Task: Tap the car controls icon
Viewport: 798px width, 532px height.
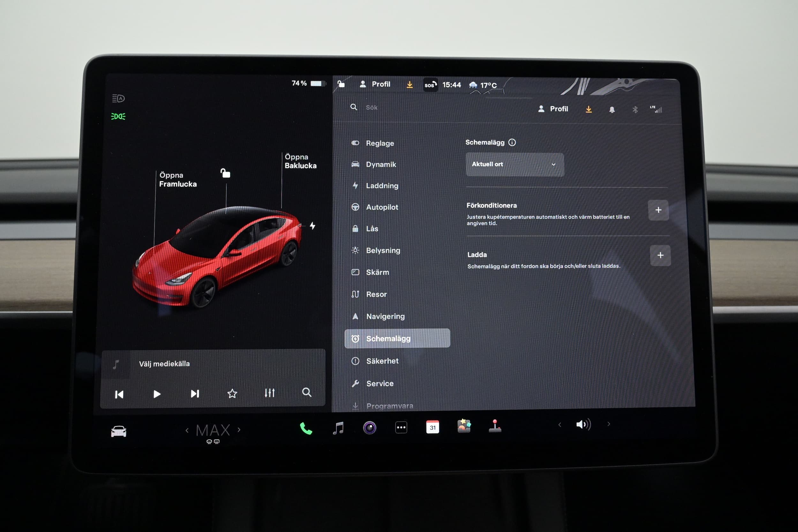Action: click(x=118, y=431)
